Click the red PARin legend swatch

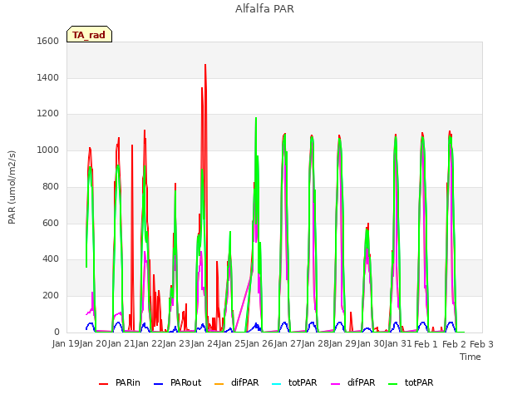[103, 384]
